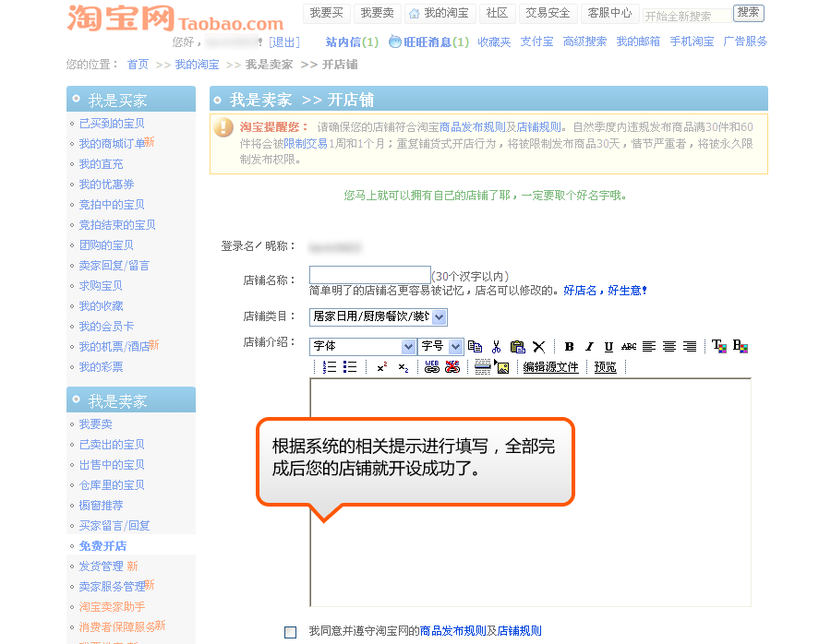Open 已买到的宝贝 in sidebar
Image resolution: width=831 pixels, height=644 pixels.
[x=112, y=124]
